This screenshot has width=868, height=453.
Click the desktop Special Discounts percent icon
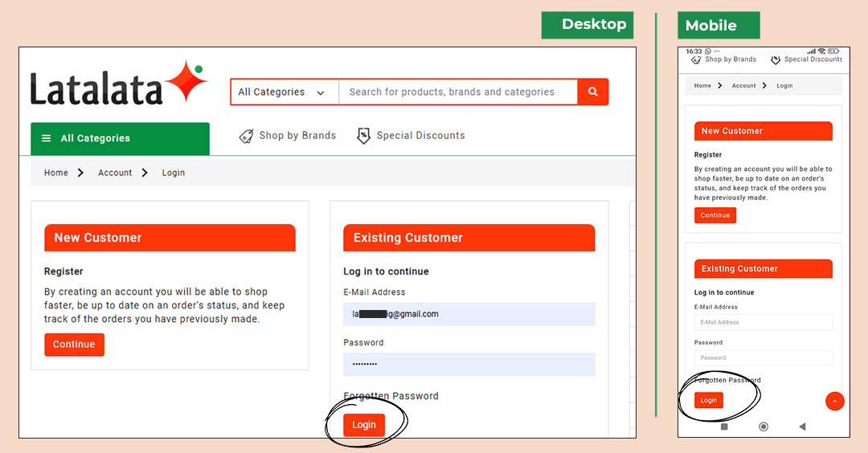coord(363,136)
